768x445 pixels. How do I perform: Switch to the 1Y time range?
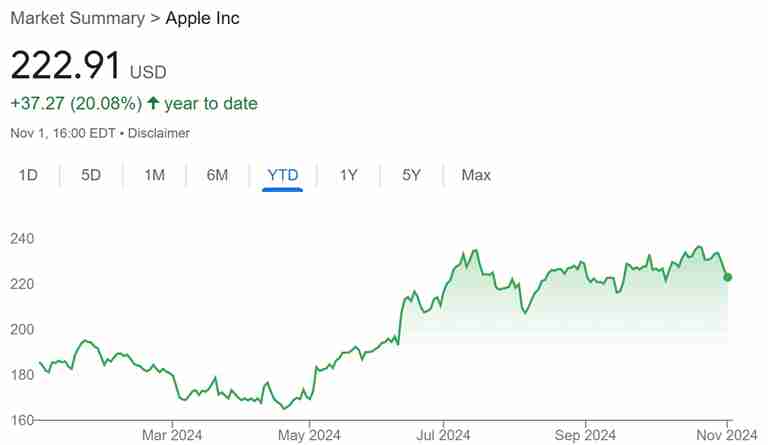pos(348,175)
